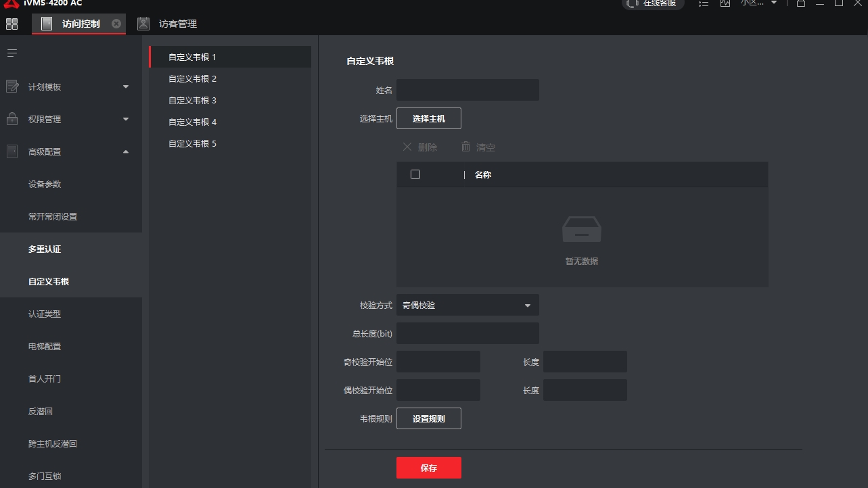Click the 长度 field in 偶校验 row
The height and width of the screenshot is (488, 868).
(585, 390)
